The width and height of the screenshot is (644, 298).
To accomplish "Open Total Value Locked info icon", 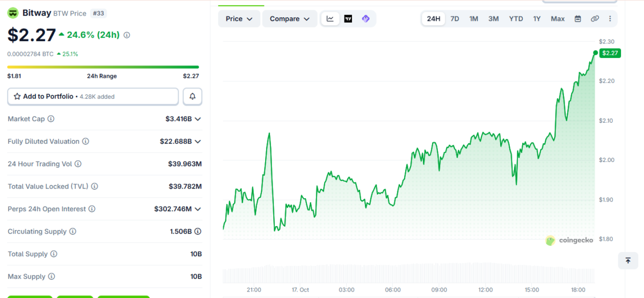I will click(x=94, y=187).
